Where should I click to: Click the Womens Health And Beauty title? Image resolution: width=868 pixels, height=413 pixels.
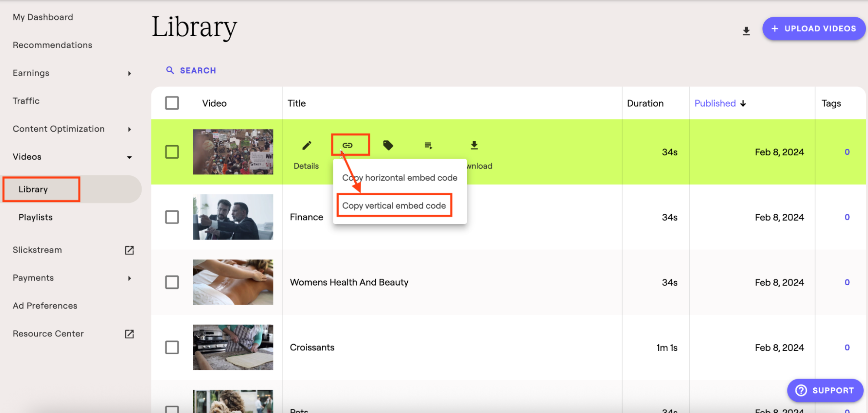[349, 282]
